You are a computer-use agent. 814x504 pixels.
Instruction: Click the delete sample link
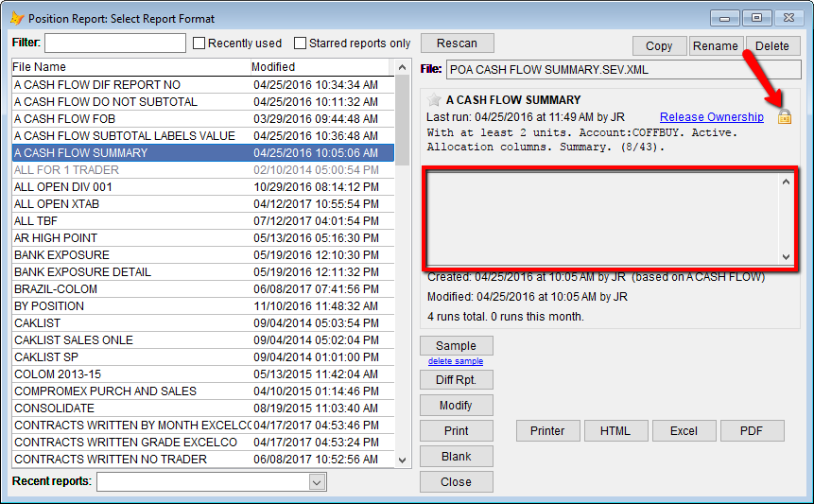(456, 361)
